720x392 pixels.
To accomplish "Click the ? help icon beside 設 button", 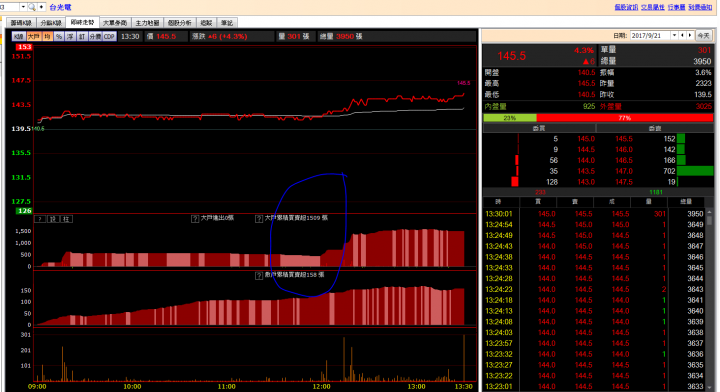I will 40,219.
